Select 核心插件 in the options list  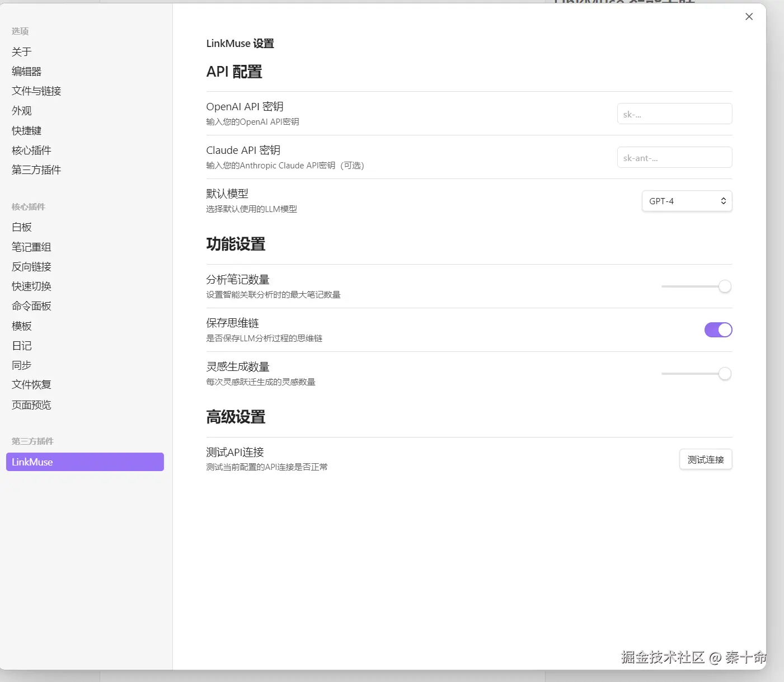31,150
